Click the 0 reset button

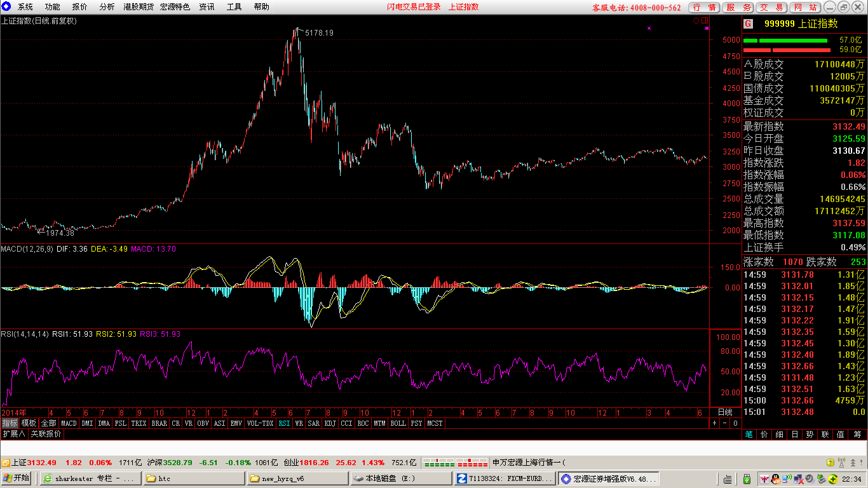(735, 423)
